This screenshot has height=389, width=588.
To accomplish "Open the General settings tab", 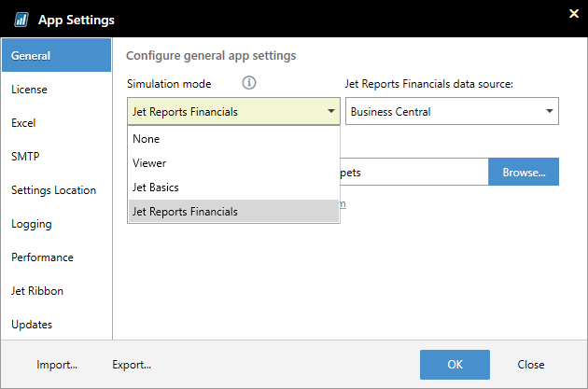I will 56,55.
